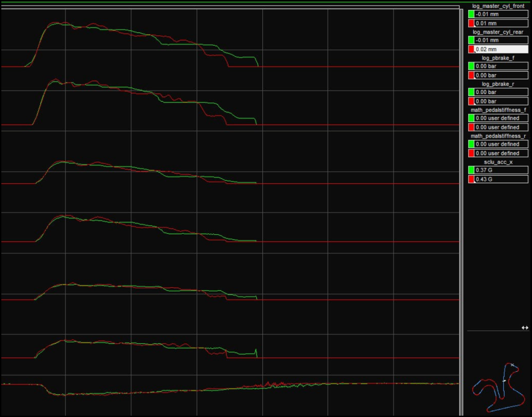Click the log_pbrake_f channel label
Screen dimensions: 532x417
tap(498, 58)
